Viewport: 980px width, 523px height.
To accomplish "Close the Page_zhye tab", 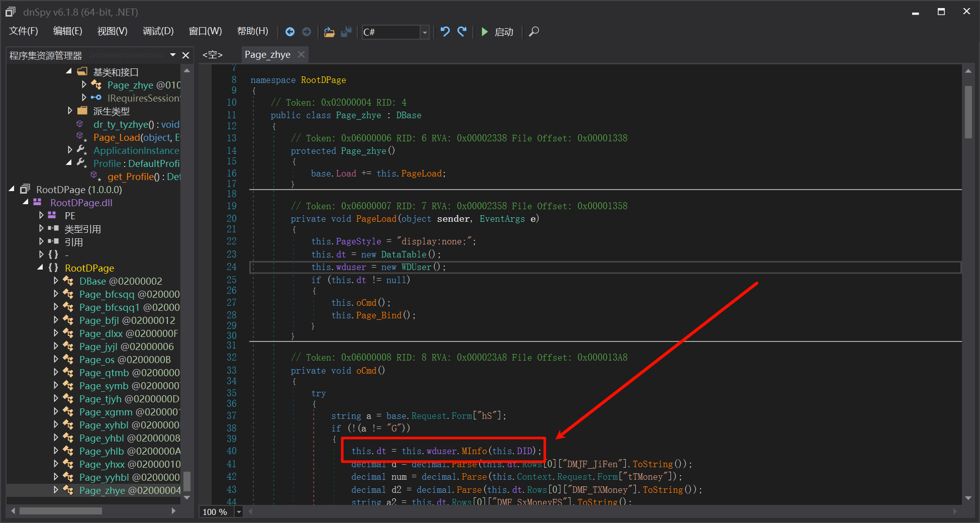I will (x=301, y=54).
